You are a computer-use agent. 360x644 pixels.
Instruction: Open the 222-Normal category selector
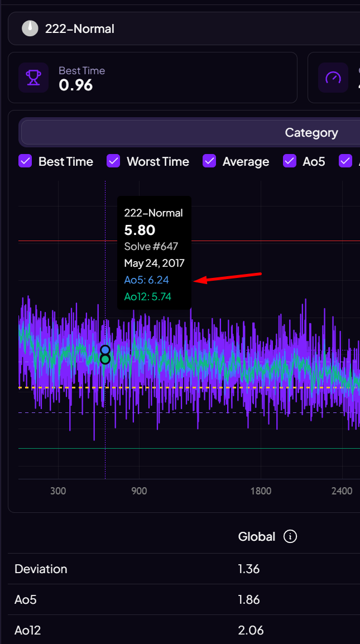(184, 28)
